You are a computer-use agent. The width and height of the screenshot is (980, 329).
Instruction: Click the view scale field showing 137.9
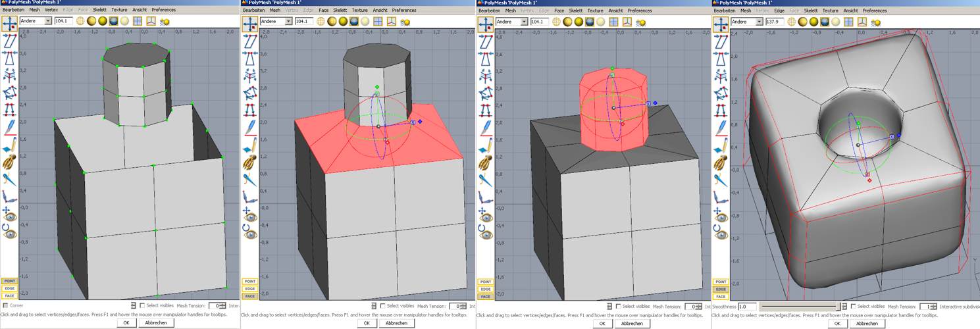click(773, 21)
